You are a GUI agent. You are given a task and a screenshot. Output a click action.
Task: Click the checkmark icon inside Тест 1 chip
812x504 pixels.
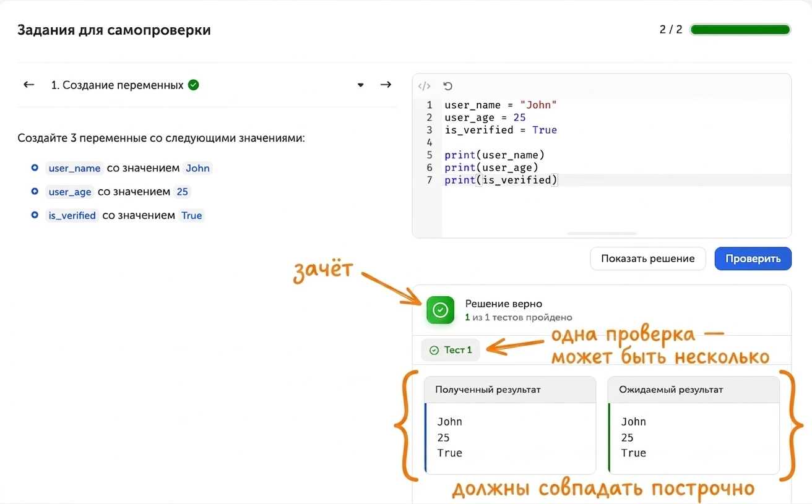(434, 350)
